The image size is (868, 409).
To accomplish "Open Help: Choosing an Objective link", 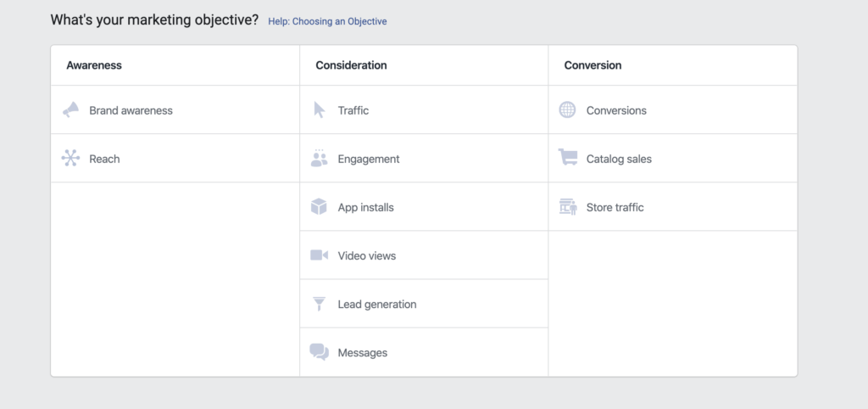I will pos(327,21).
